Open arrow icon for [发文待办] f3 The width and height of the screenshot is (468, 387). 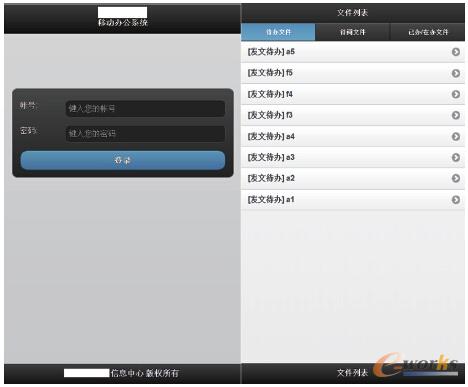[x=456, y=115]
